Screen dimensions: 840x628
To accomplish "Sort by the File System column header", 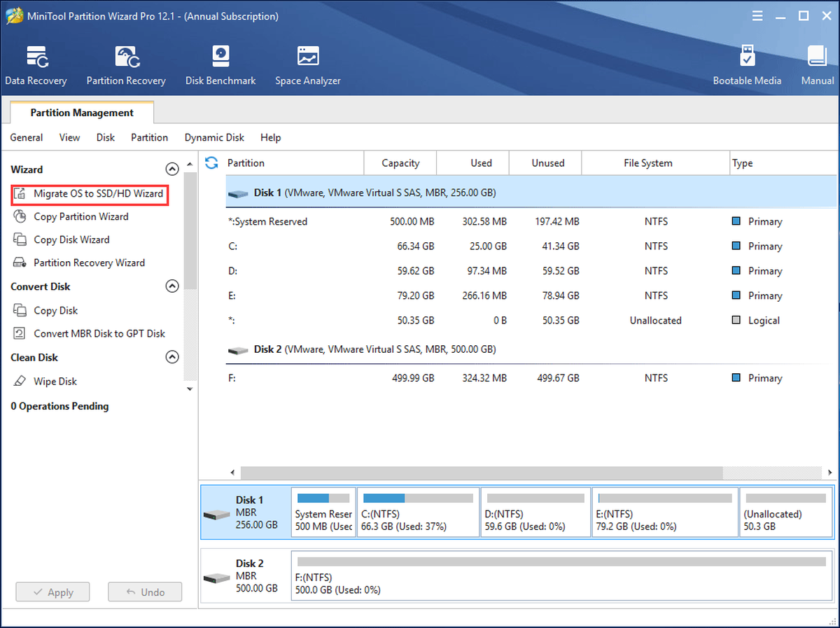I will (655, 163).
